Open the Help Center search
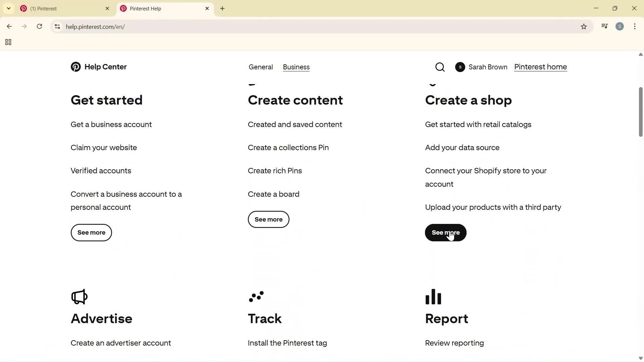This screenshot has height=362, width=644. point(440,67)
